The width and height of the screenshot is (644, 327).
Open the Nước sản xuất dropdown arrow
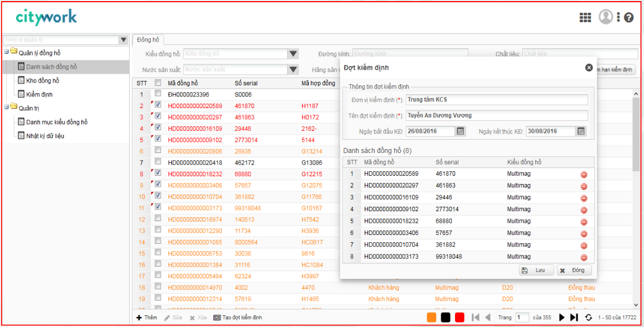pyautogui.click(x=293, y=69)
